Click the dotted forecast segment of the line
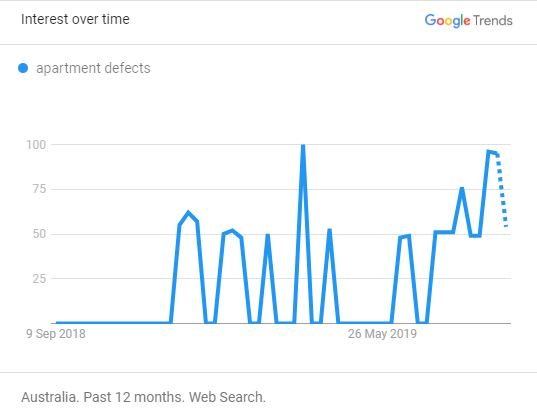Image resolution: width=537 pixels, height=410 pixels. click(502, 190)
